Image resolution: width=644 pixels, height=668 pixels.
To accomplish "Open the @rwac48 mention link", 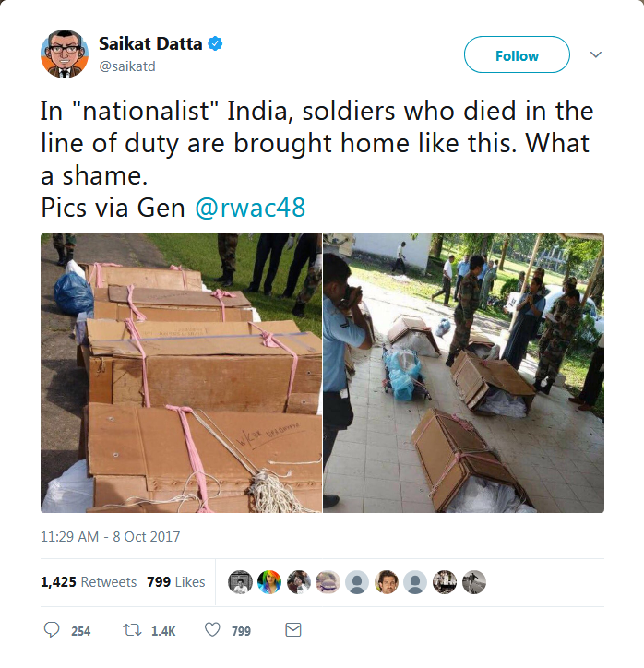I will [x=250, y=208].
